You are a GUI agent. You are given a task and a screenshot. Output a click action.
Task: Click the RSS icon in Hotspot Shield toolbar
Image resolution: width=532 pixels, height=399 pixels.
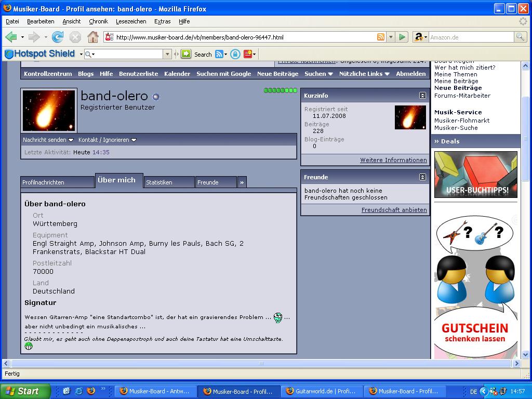click(x=219, y=54)
